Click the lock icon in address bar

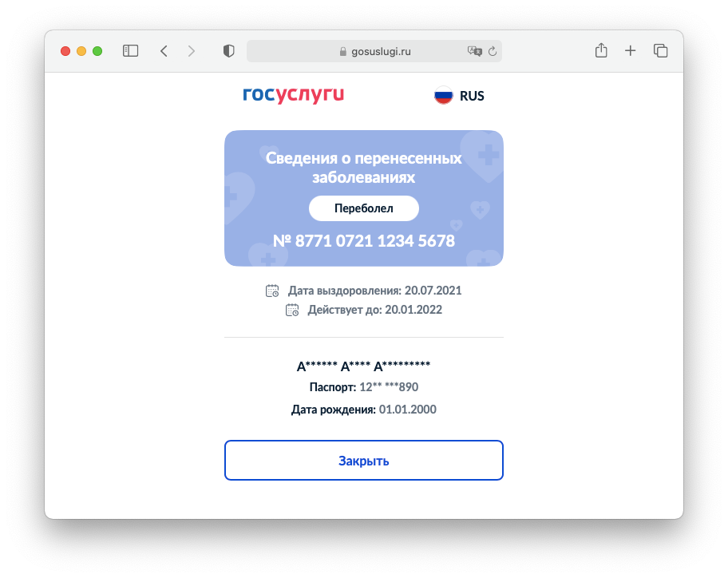tap(343, 51)
